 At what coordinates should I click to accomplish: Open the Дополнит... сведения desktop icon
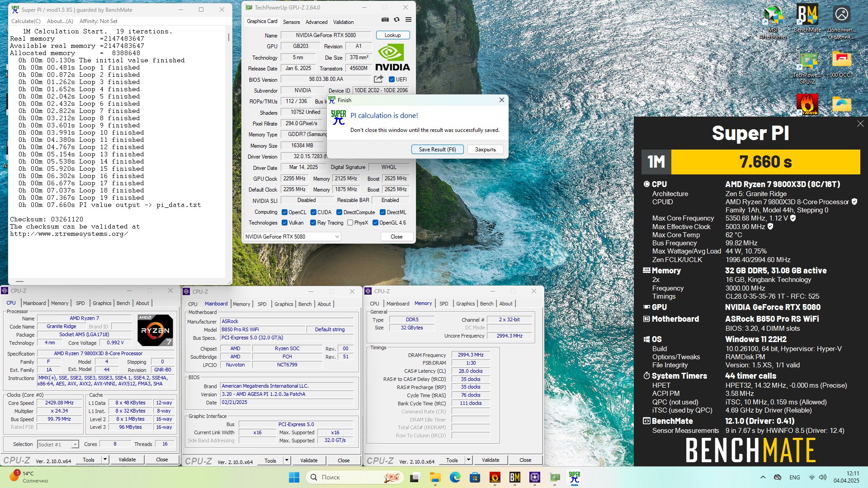pos(841,22)
